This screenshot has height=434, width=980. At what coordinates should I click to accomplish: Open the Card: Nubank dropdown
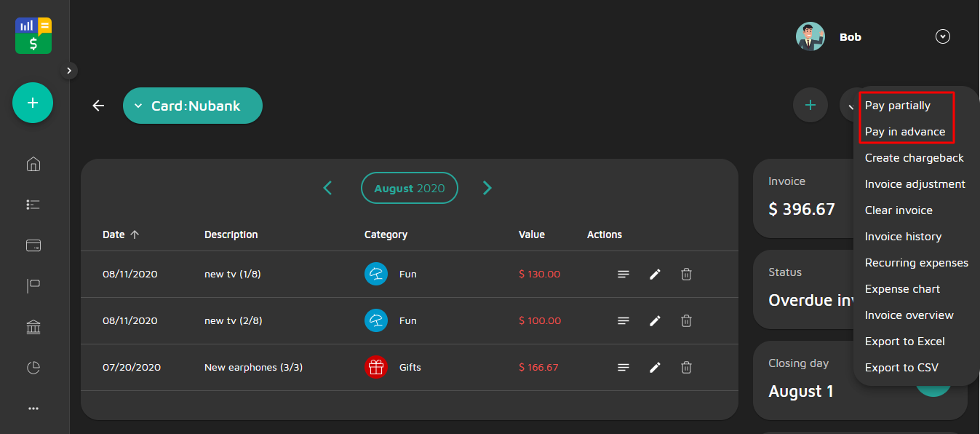pyautogui.click(x=193, y=106)
